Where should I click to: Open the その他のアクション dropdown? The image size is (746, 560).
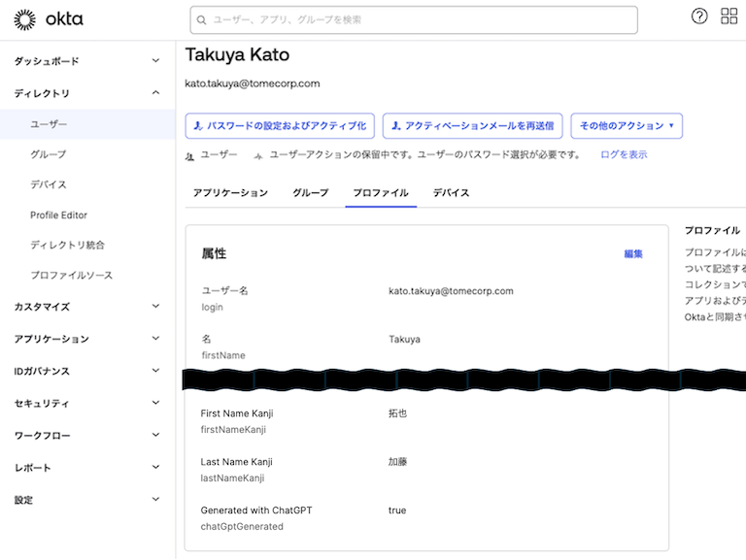pyautogui.click(x=627, y=126)
